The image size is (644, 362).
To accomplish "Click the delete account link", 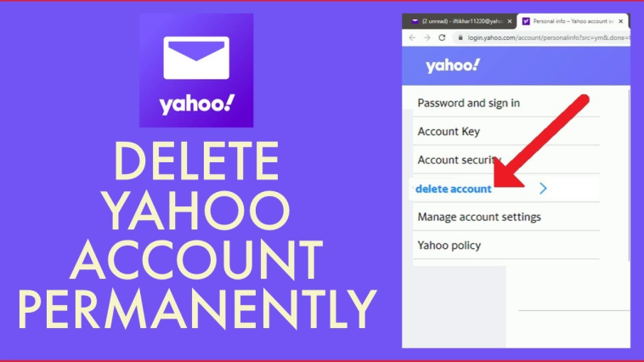I will coord(454,189).
